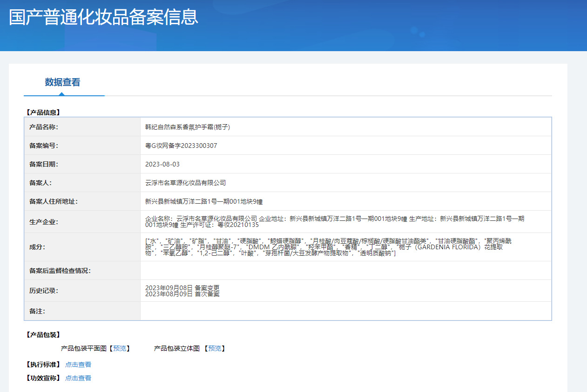
Task: Click the filing date value 2023-08-03
Action: pyautogui.click(x=162, y=164)
